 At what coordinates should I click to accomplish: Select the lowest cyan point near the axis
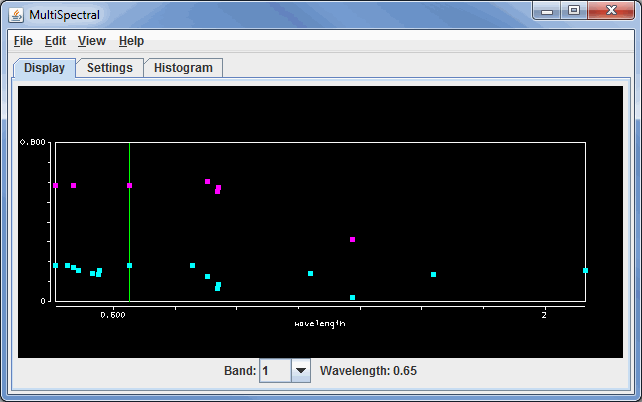tap(353, 297)
